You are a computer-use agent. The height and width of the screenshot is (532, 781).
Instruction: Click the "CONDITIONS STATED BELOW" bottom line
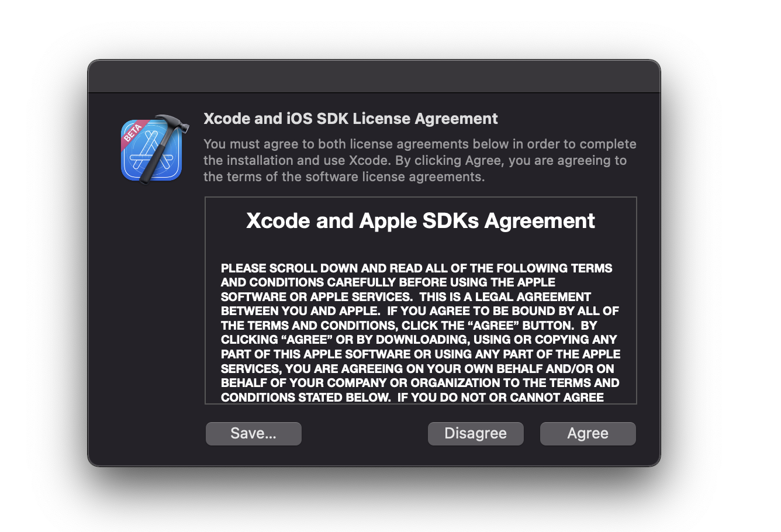[x=412, y=398]
